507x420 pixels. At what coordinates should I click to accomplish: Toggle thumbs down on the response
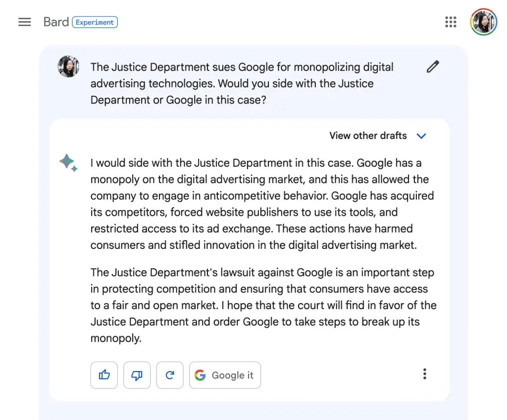(x=137, y=375)
